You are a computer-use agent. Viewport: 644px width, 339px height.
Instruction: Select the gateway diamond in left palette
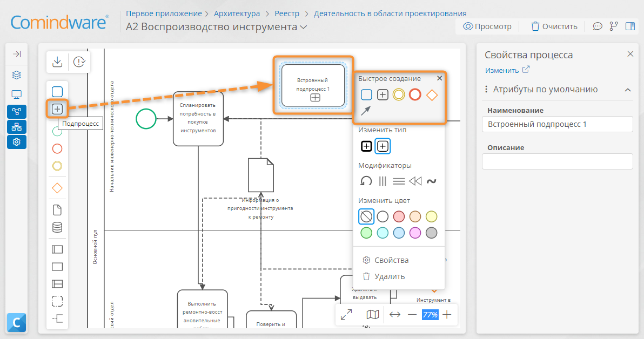pos(57,188)
